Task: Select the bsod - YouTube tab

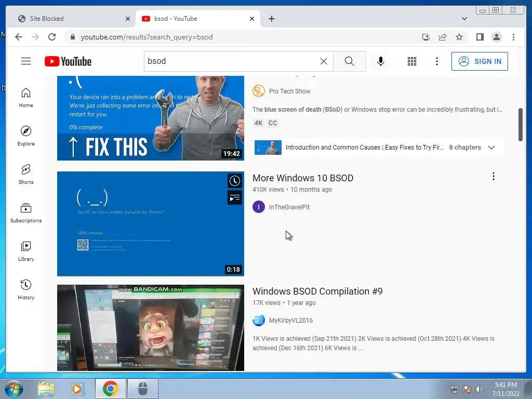Action: click(x=198, y=19)
